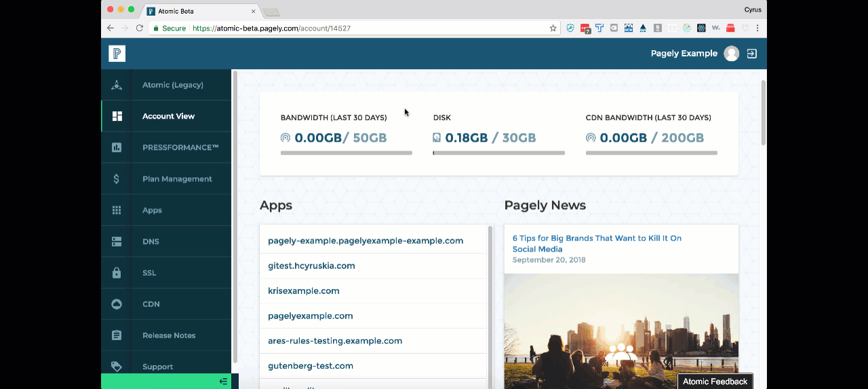Screen dimensions: 868x389
Task: Open the 6 Tips for Big Brands article
Action: pyautogui.click(x=597, y=244)
